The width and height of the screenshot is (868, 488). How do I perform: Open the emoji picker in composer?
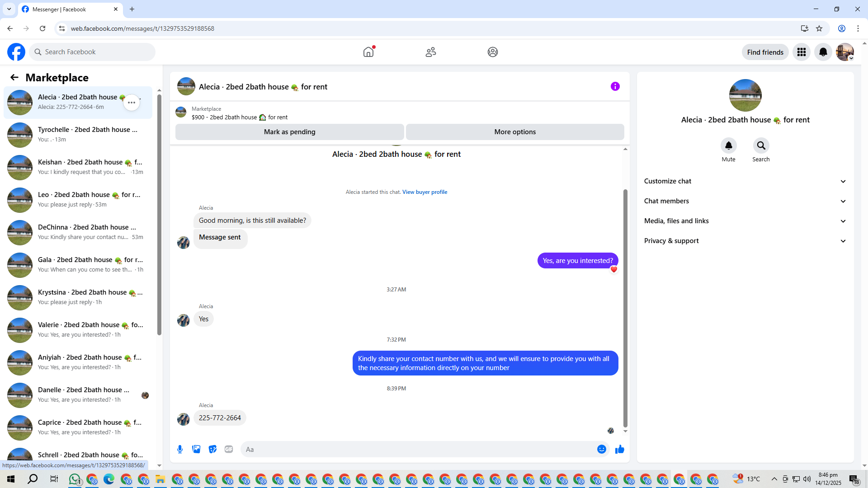[x=601, y=449]
